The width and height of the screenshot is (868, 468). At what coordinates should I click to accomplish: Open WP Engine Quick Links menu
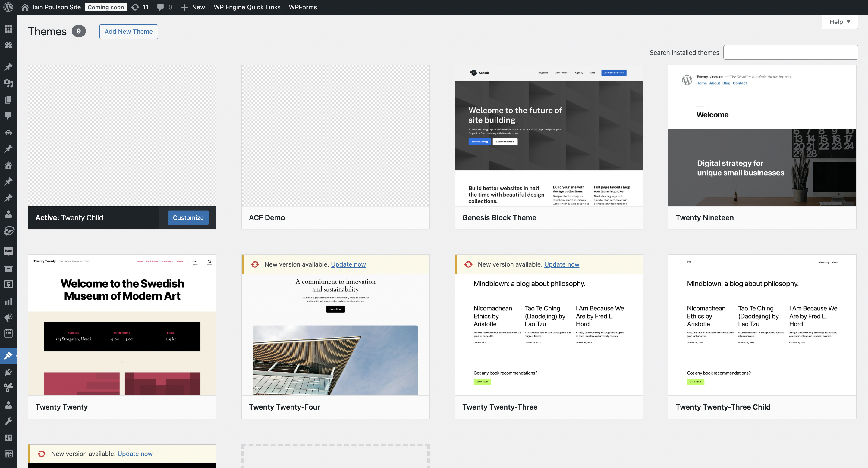pyautogui.click(x=247, y=7)
